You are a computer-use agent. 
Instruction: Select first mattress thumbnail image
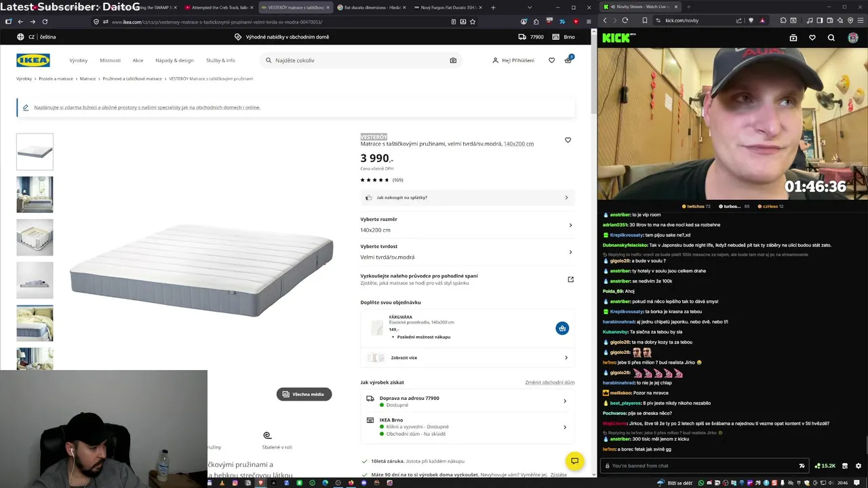(35, 151)
